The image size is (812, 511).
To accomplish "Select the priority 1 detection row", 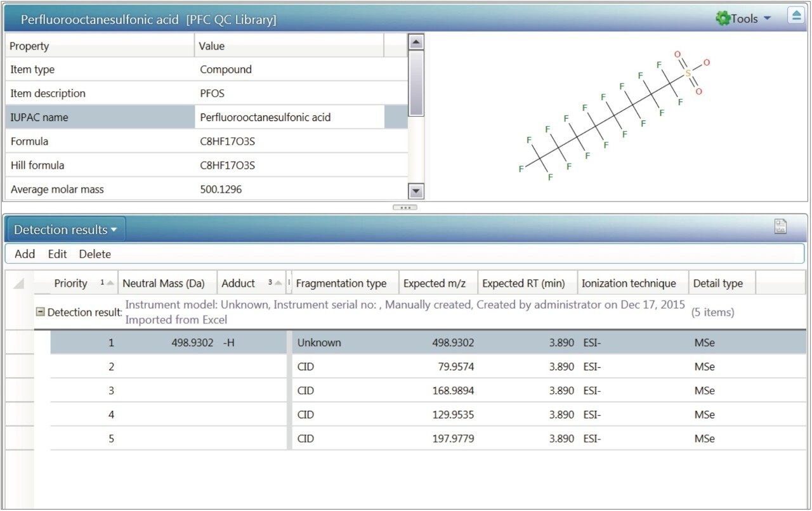I will (428, 342).
